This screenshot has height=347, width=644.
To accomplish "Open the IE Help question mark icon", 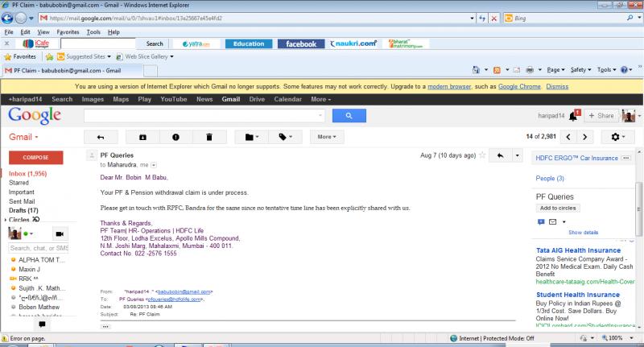I will tap(625, 70).
